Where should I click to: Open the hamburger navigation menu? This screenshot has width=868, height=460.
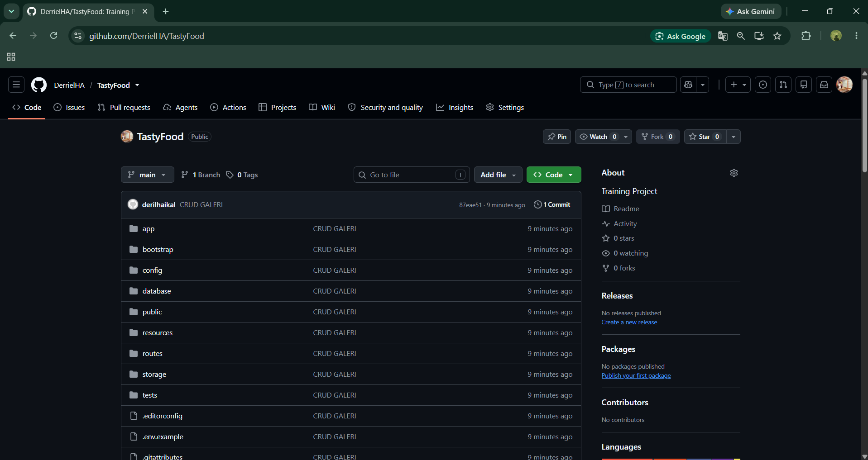pos(16,85)
